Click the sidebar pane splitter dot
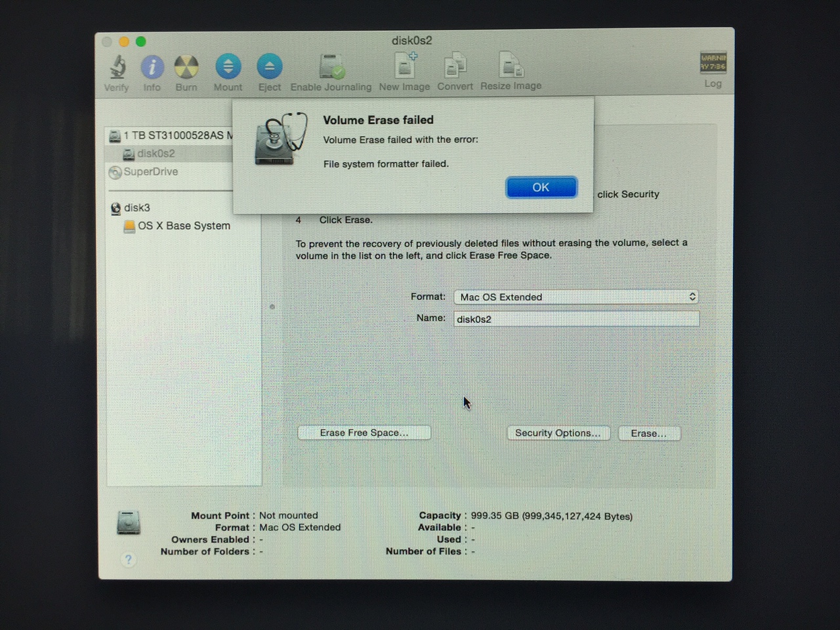The image size is (840, 630). click(x=272, y=306)
